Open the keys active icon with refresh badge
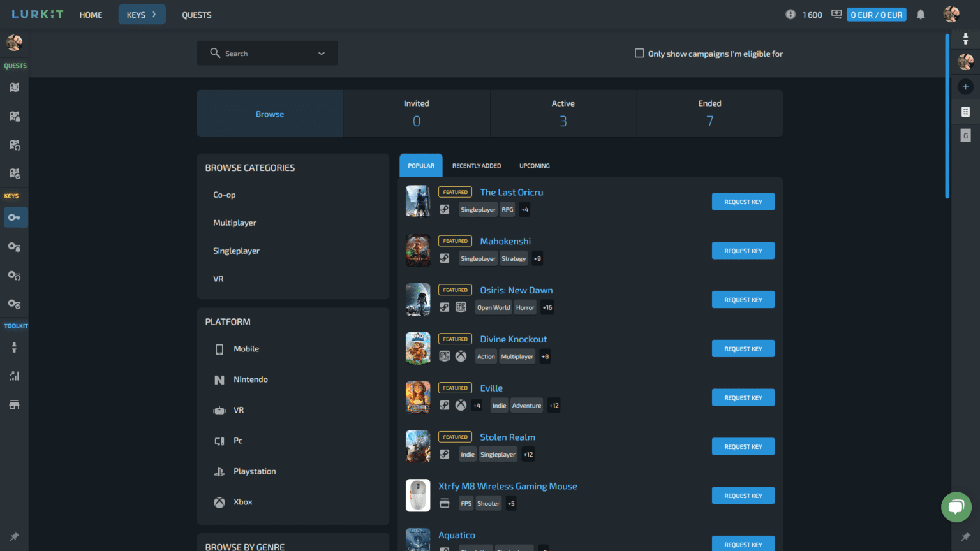Image resolution: width=980 pixels, height=551 pixels. pyautogui.click(x=14, y=275)
